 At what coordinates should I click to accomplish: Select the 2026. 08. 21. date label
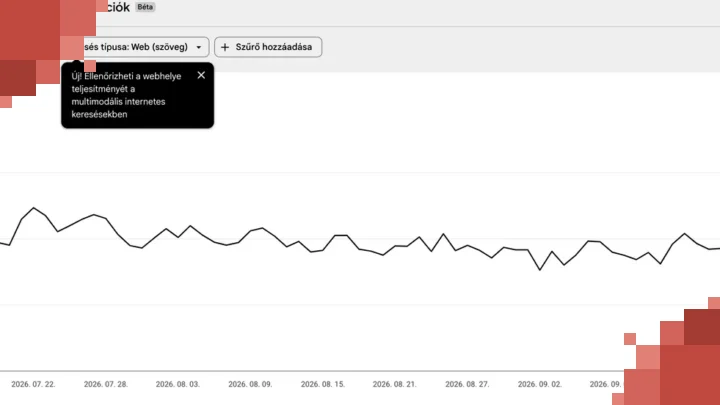click(x=394, y=384)
